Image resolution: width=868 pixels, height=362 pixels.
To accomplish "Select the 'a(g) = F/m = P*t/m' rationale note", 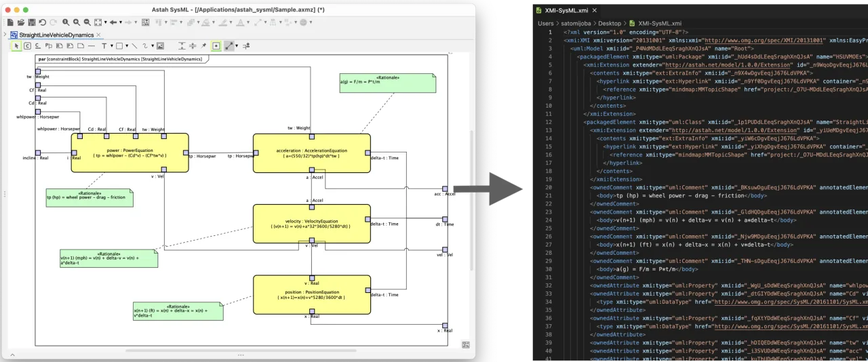I will click(x=387, y=83).
